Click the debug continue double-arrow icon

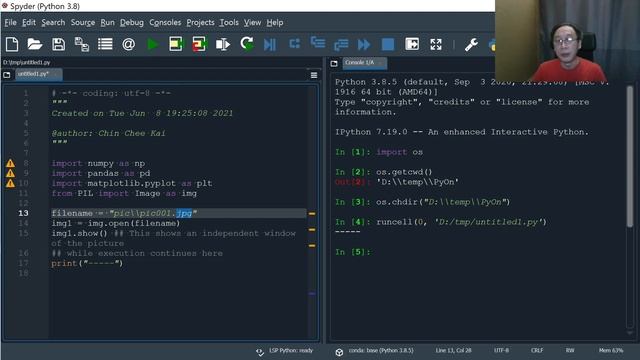364,44
